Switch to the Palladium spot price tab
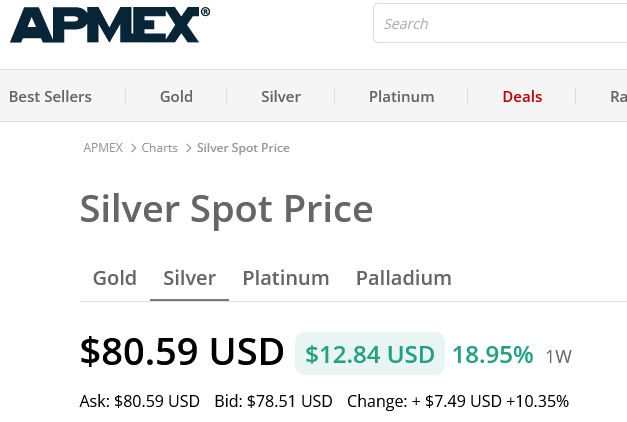The width and height of the screenshot is (627, 422). (x=404, y=278)
